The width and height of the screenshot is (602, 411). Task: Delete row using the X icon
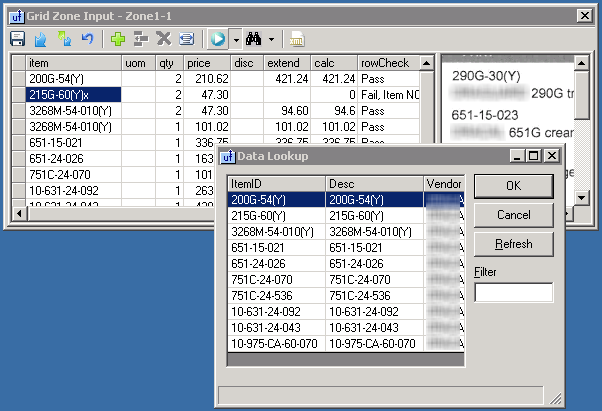coord(163,39)
